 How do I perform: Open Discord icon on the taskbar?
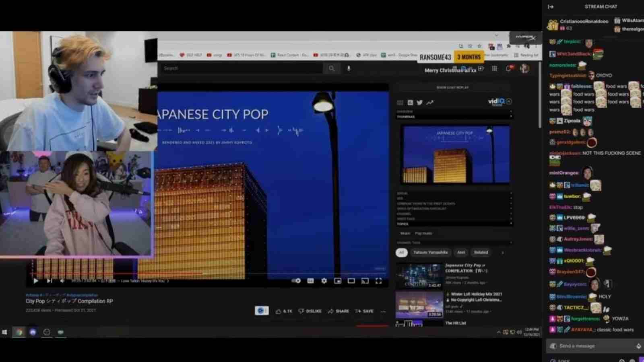(33, 332)
